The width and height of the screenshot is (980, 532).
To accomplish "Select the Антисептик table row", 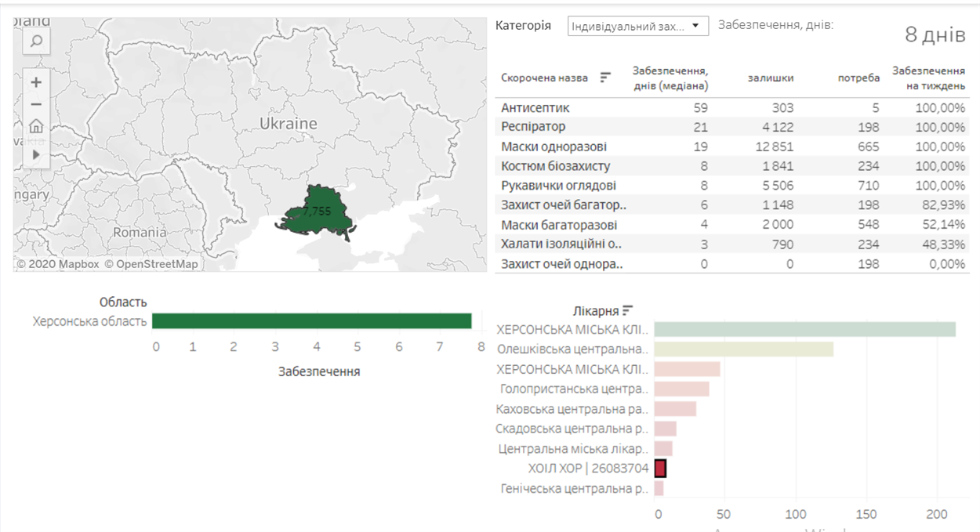I will pos(733,107).
